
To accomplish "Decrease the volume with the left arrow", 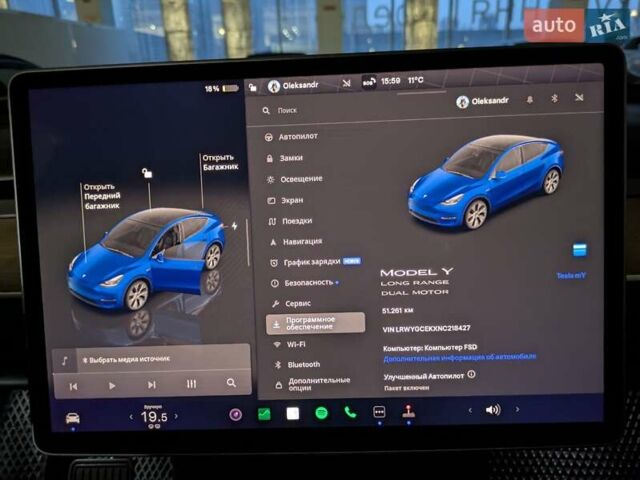I will 470,410.
